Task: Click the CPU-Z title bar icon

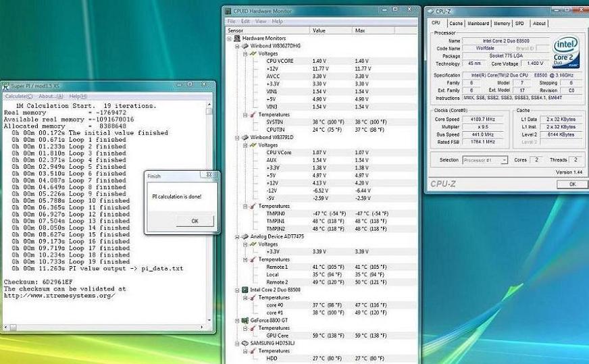Action: tap(431, 11)
